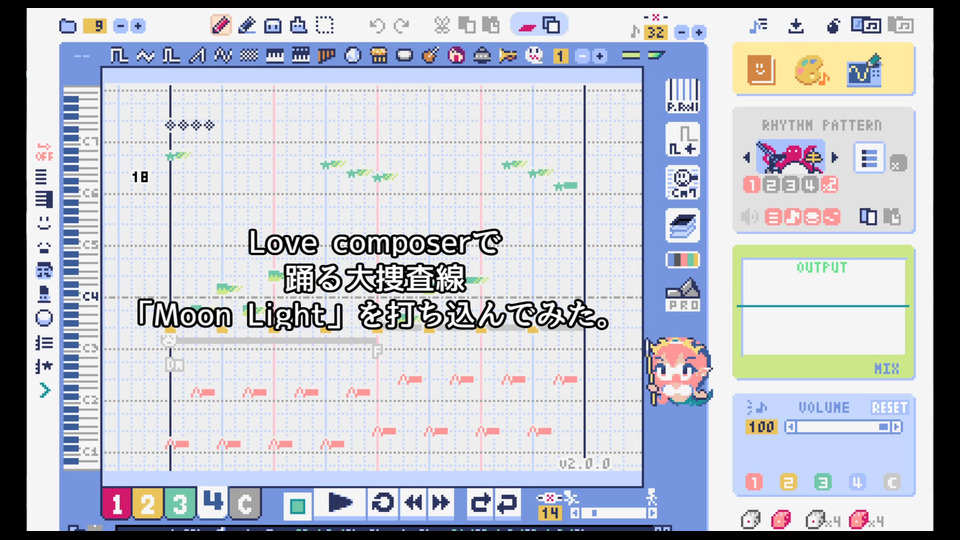Switch to track tab 2
960x540 pixels.
tap(148, 504)
